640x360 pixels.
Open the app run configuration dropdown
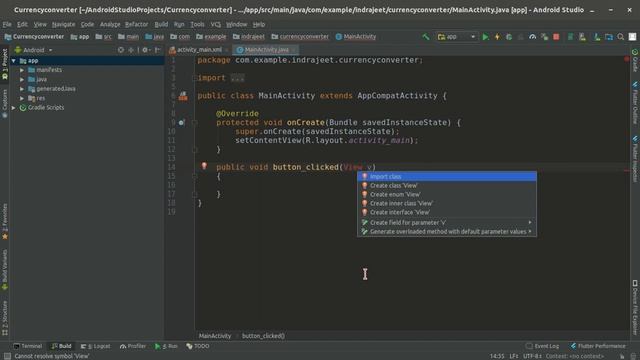point(456,37)
